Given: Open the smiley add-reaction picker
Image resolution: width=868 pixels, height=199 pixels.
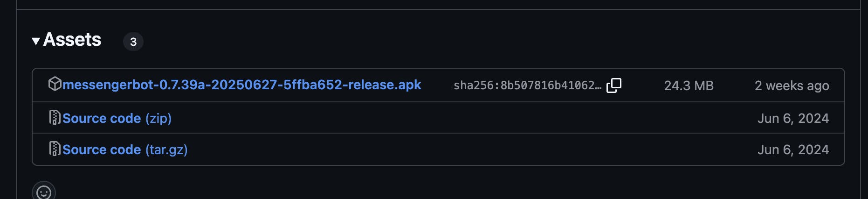Looking at the screenshot, I should coord(44,191).
